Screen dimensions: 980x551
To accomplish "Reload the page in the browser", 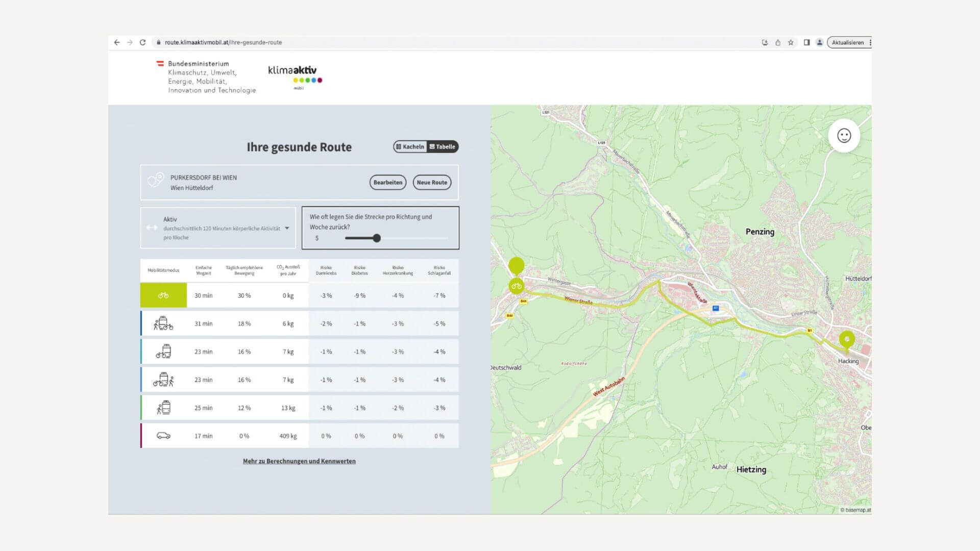I will [142, 42].
